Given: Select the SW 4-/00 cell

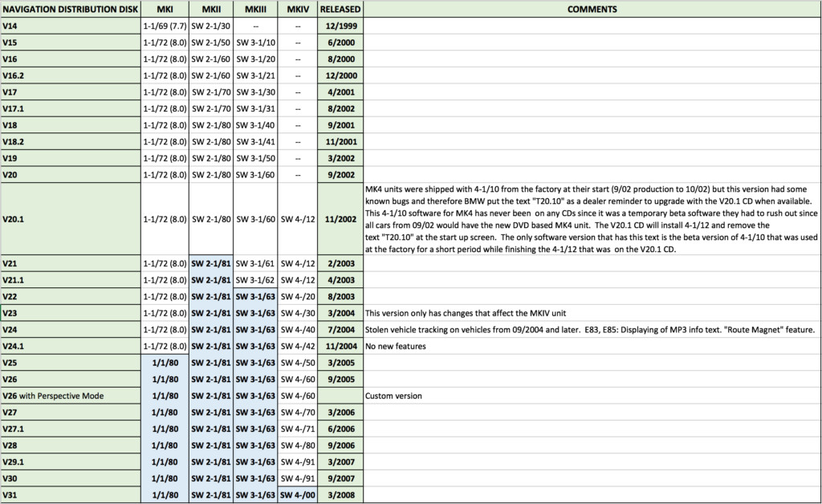Looking at the screenshot, I should 298,494.
